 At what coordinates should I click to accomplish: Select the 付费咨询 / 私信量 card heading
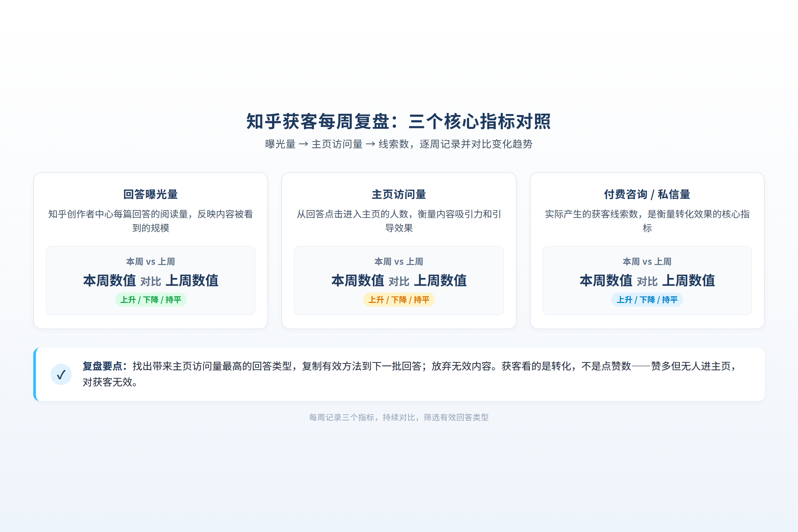click(x=647, y=195)
